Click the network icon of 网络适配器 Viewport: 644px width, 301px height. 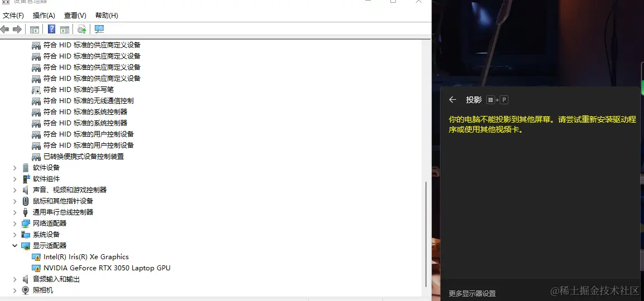[26, 223]
